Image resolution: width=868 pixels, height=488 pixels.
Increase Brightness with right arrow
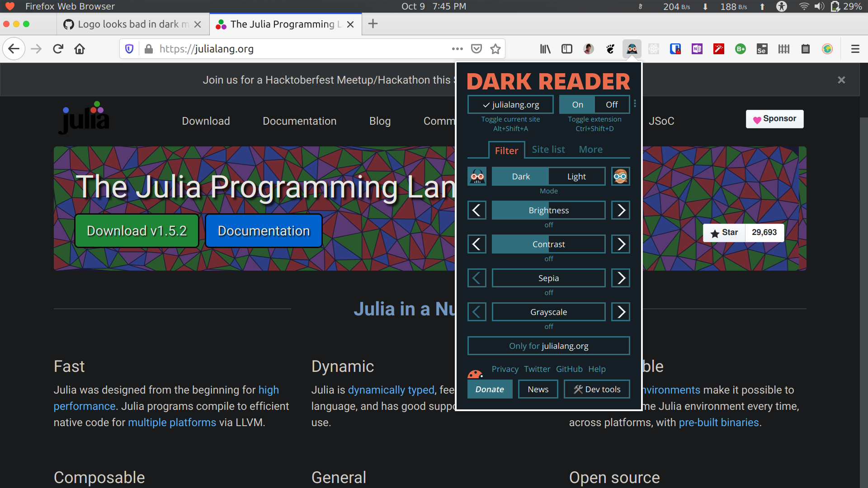[621, 210]
